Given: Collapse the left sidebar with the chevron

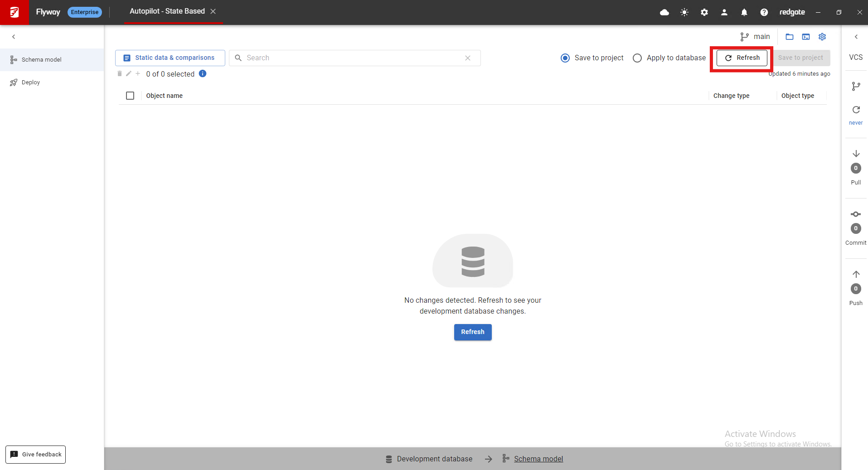Looking at the screenshot, I should [x=14, y=37].
